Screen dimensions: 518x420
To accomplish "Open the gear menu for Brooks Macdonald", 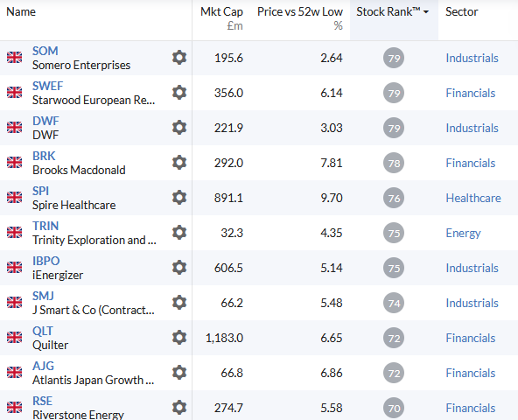I will click(179, 163).
